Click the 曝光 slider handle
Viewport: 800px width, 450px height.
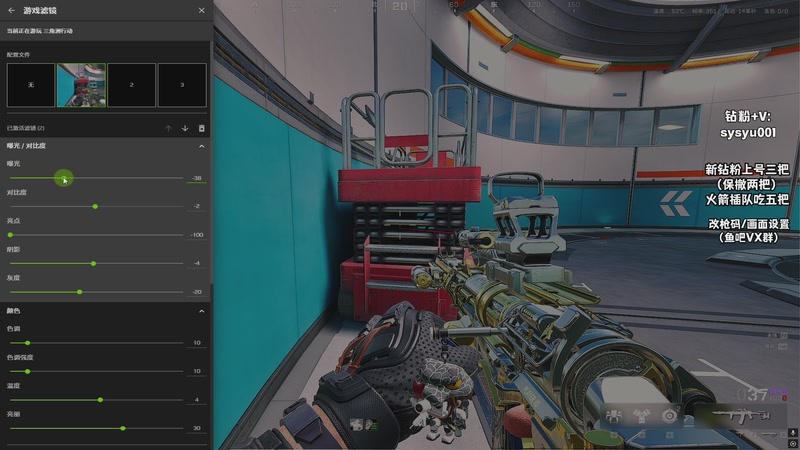click(64, 178)
